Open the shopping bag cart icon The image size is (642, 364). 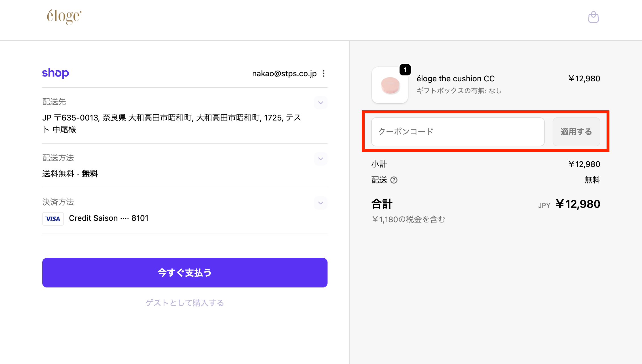[593, 17]
